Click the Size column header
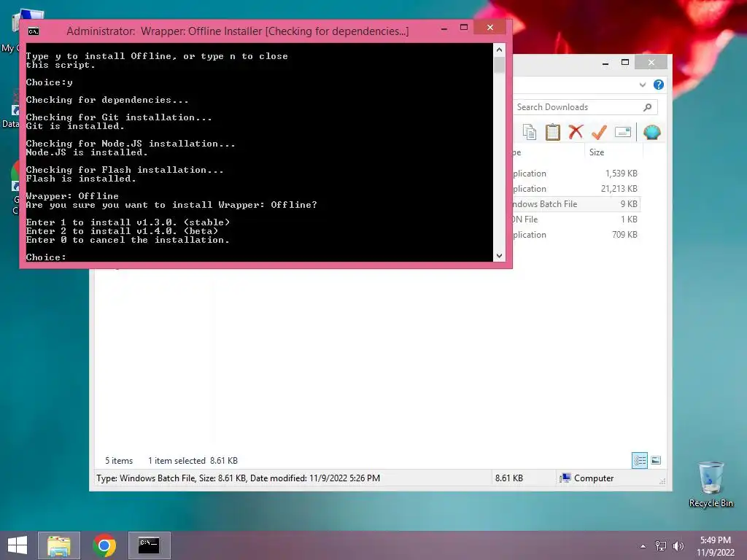The image size is (747, 560). point(614,152)
